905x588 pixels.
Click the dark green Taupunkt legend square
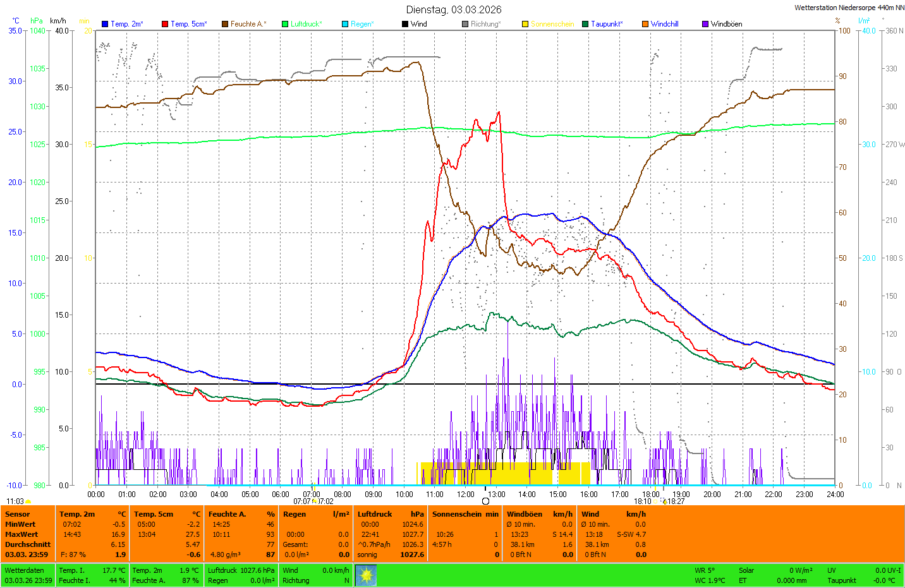coord(585,24)
